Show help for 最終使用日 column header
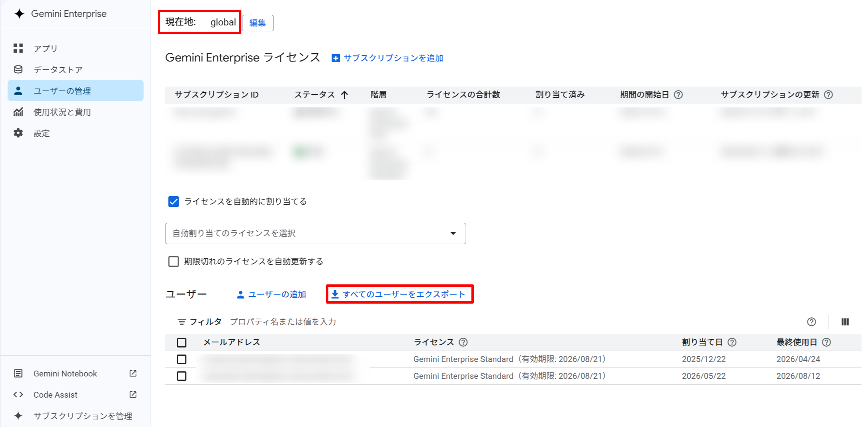 826,342
